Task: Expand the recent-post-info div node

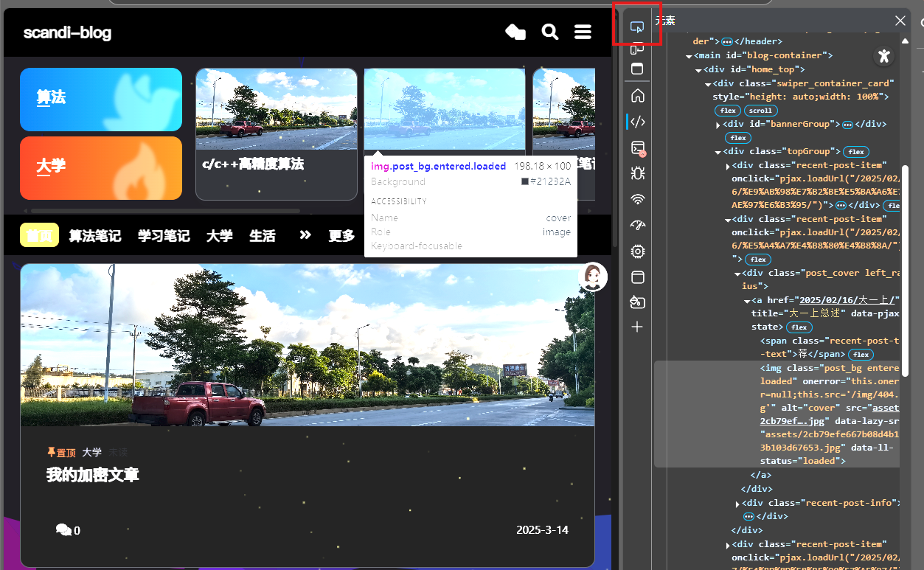Action: (x=738, y=504)
